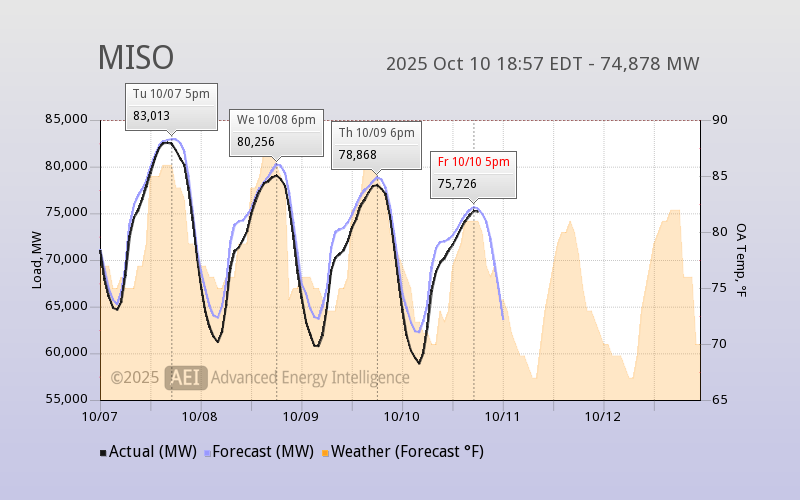Viewport: 800px width, 500px height.
Task: Select the We 10/08 6pm peak callout
Action: point(275,131)
